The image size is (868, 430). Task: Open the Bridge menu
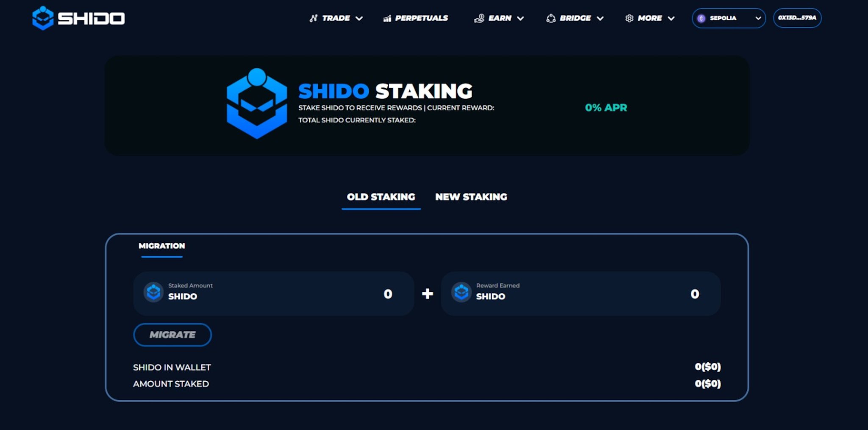coord(575,18)
